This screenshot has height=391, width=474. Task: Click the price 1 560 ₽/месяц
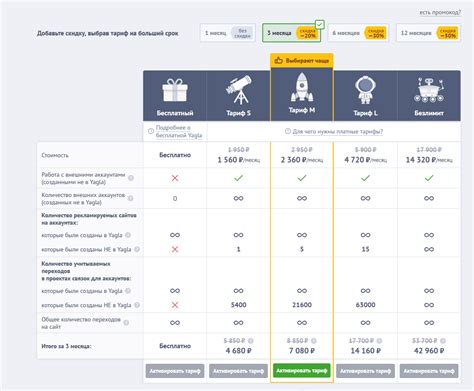click(x=239, y=160)
